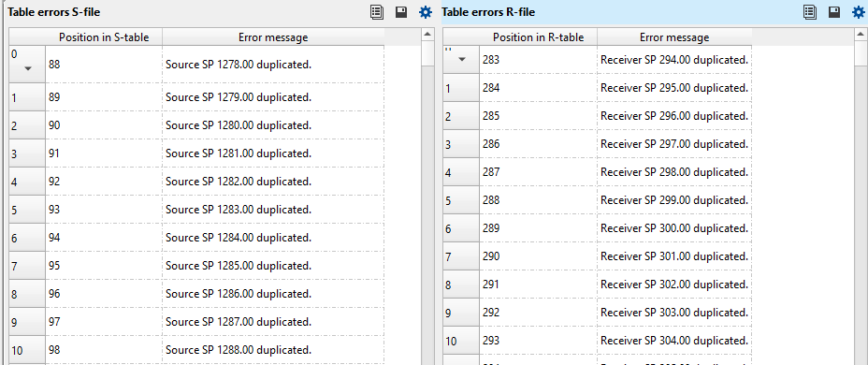868x365 pixels.
Task: Sort by Position in S-table column header
Action: (x=104, y=37)
